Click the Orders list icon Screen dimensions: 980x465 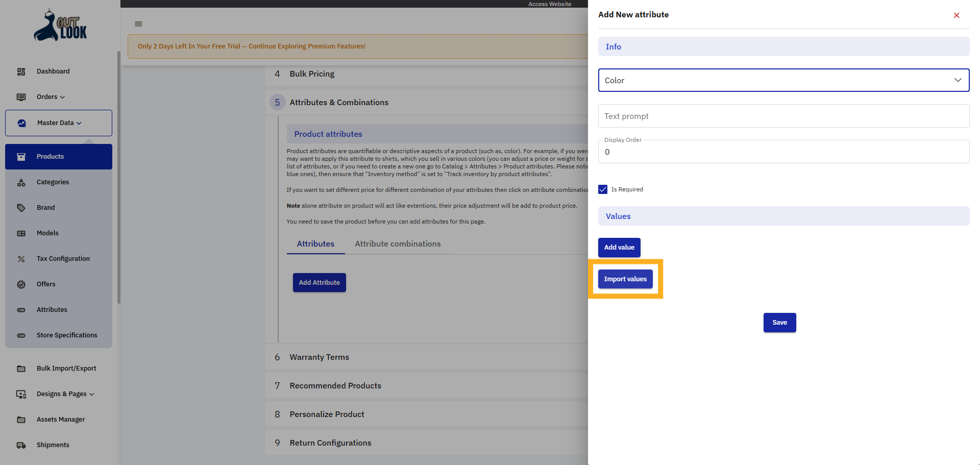21,97
